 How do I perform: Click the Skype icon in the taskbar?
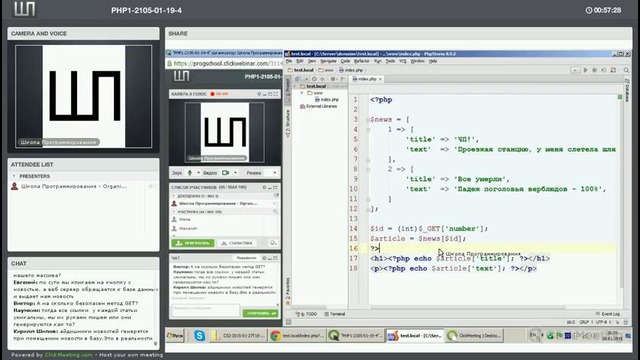tap(200, 335)
